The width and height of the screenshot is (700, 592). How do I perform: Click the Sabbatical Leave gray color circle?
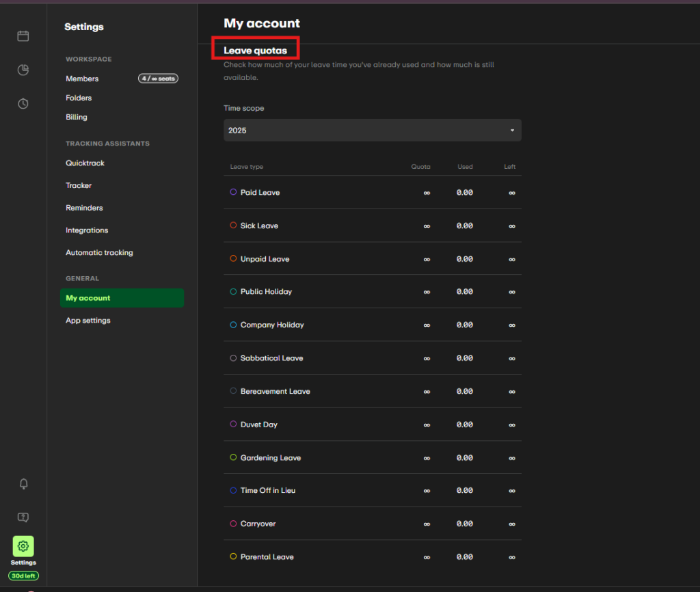pos(233,358)
